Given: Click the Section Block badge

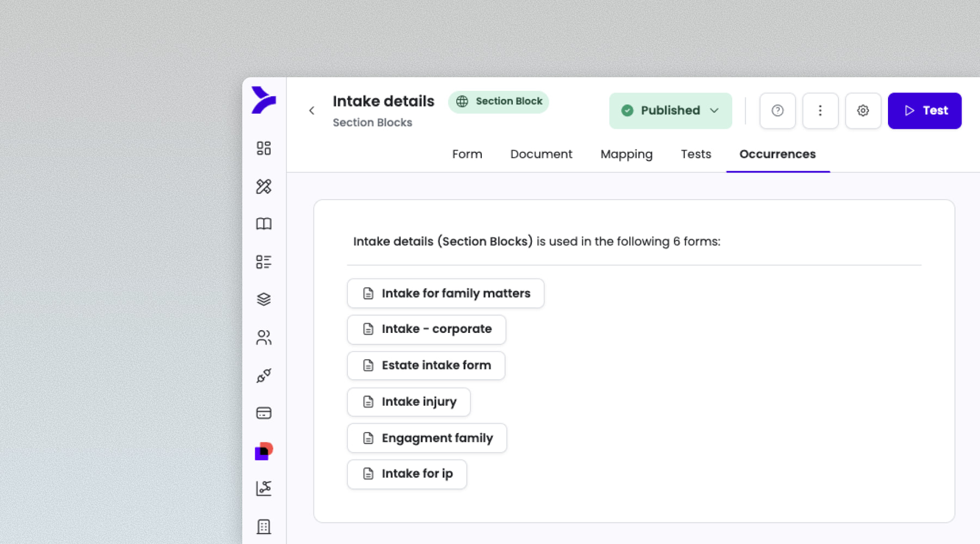Looking at the screenshot, I should tap(498, 102).
